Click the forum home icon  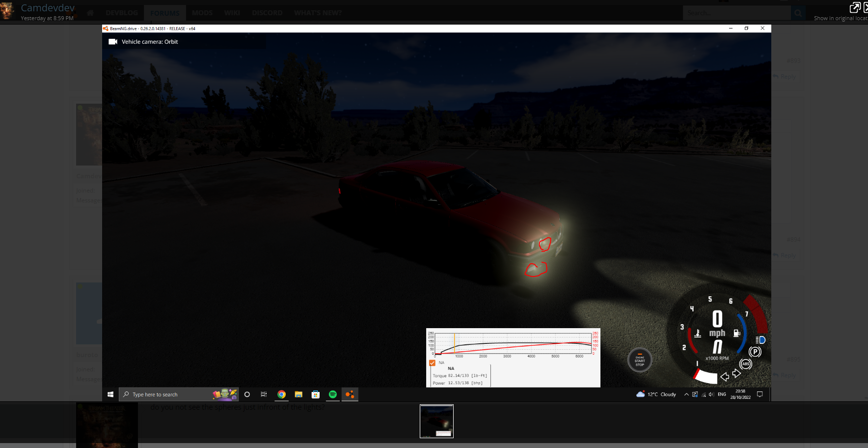[90, 13]
